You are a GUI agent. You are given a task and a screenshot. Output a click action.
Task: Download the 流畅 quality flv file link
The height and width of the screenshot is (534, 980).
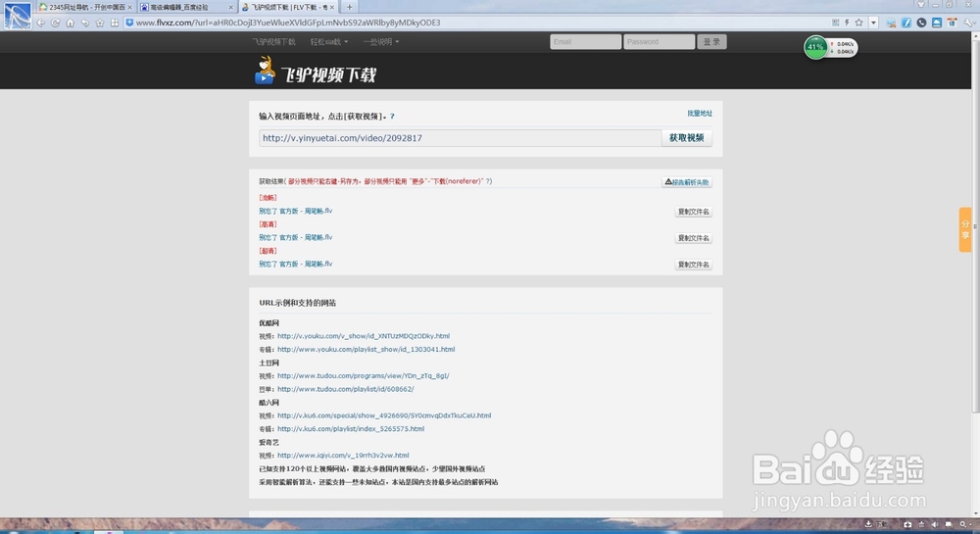point(296,211)
